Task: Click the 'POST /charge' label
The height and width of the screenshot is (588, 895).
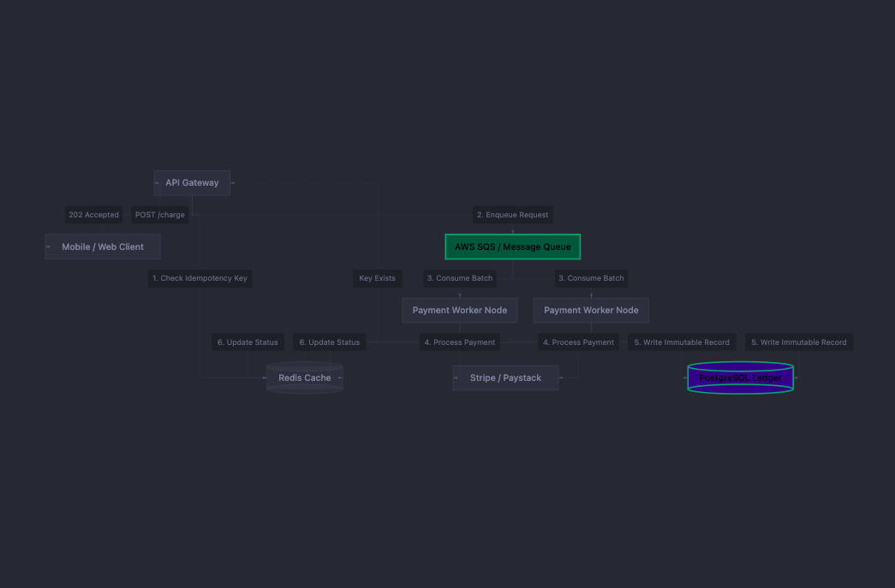Action: [159, 215]
